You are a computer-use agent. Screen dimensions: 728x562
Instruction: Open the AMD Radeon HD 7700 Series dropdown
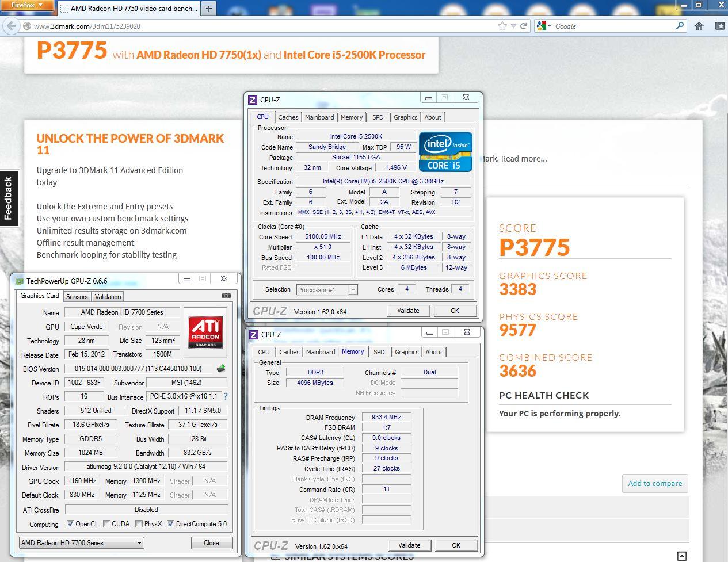(x=81, y=542)
